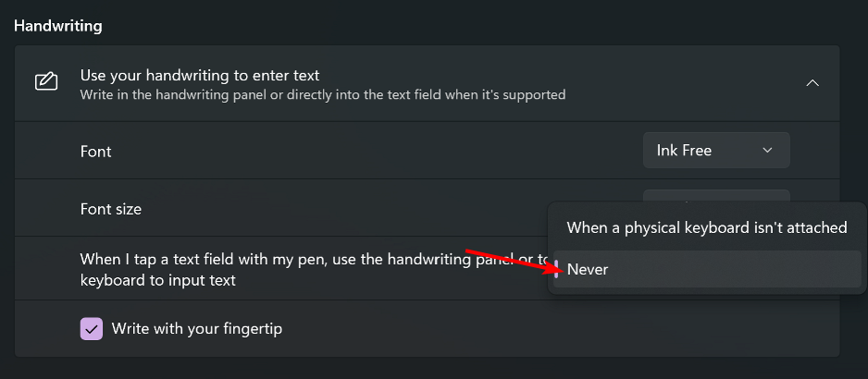
Task: Click the handwriting panel subtitle text
Action: click(322, 94)
